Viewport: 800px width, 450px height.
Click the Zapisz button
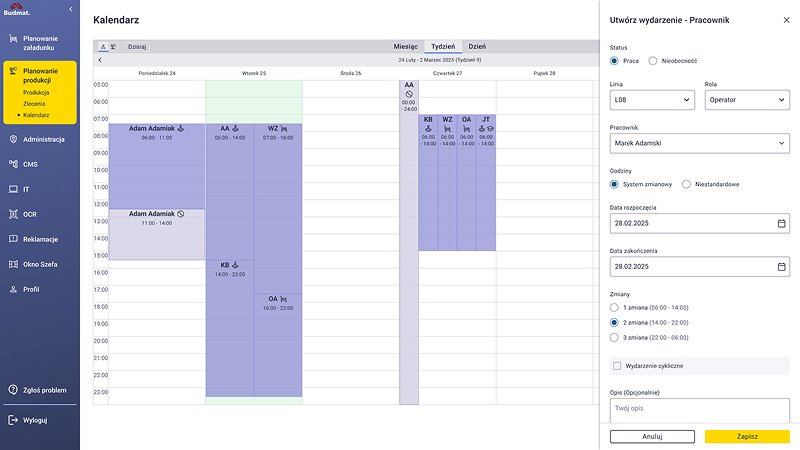(x=747, y=436)
